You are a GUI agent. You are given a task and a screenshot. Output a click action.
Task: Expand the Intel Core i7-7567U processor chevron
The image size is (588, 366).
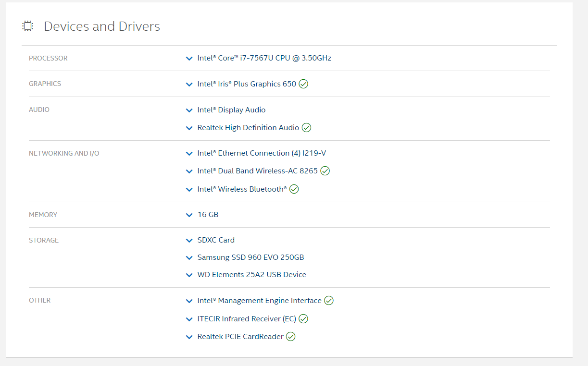tap(189, 59)
